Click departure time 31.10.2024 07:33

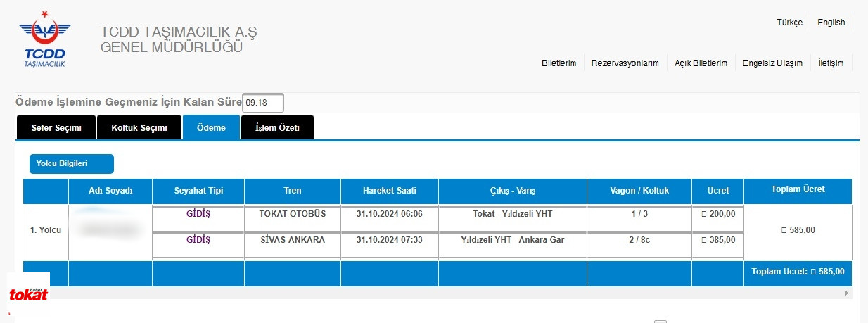click(x=390, y=240)
